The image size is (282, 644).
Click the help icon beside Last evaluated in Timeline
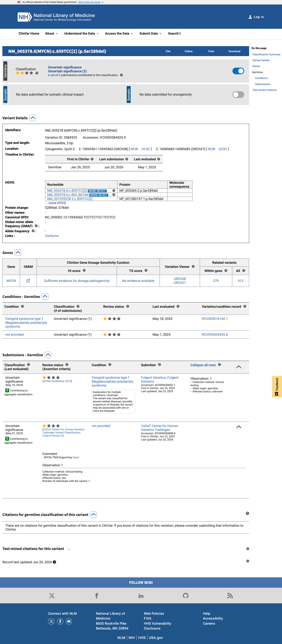pyautogui.click(x=159, y=159)
